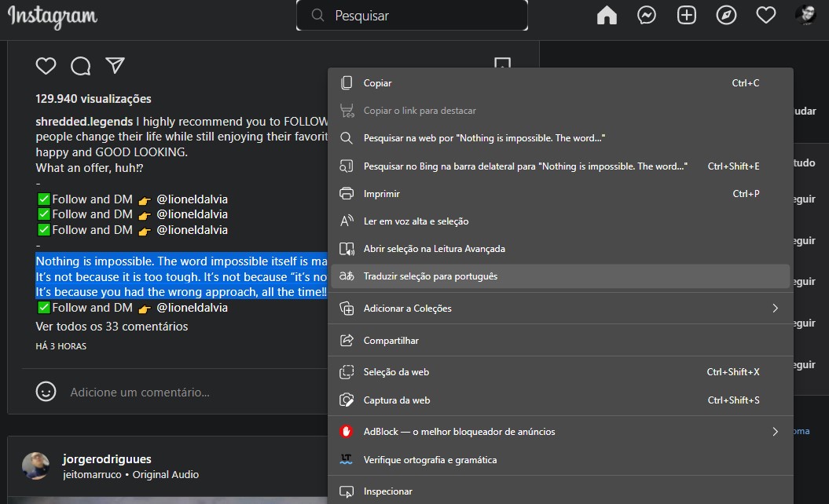The width and height of the screenshot is (829, 504).
Task: Open Ver todos os 33 comentários
Action: (112, 327)
